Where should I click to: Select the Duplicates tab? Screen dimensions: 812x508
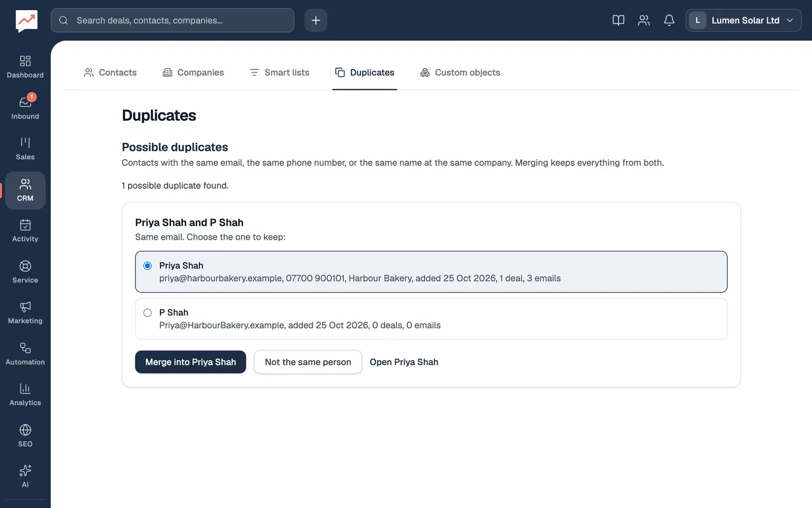(x=364, y=73)
